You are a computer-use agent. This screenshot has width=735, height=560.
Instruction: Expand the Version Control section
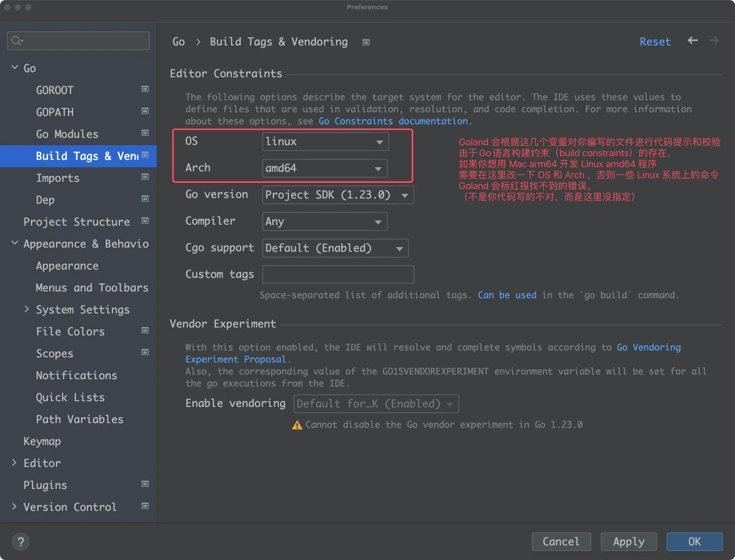[x=14, y=507]
